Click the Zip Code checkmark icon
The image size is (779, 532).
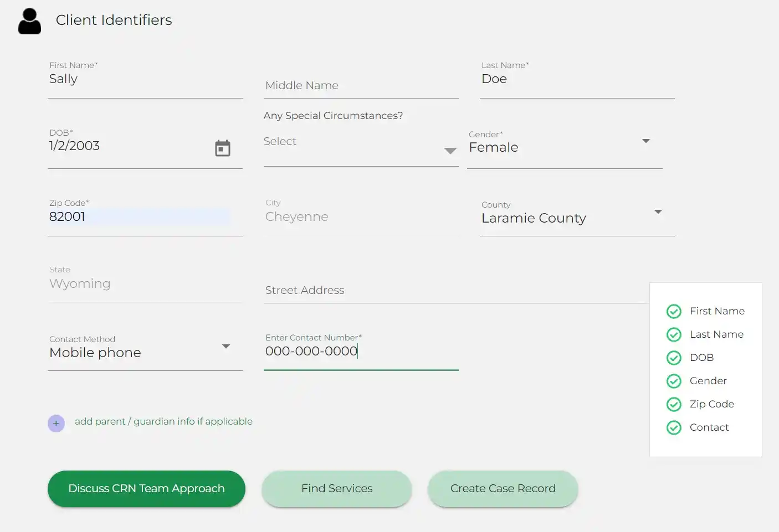674,405
